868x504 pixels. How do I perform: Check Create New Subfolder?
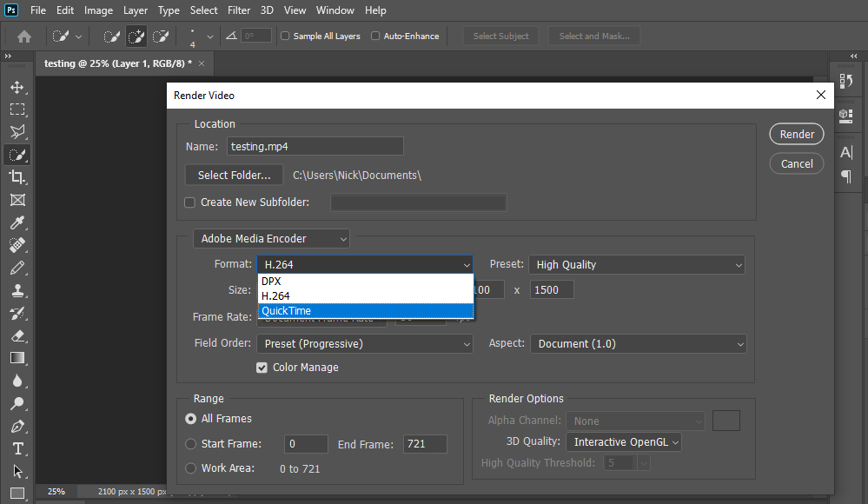point(190,202)
